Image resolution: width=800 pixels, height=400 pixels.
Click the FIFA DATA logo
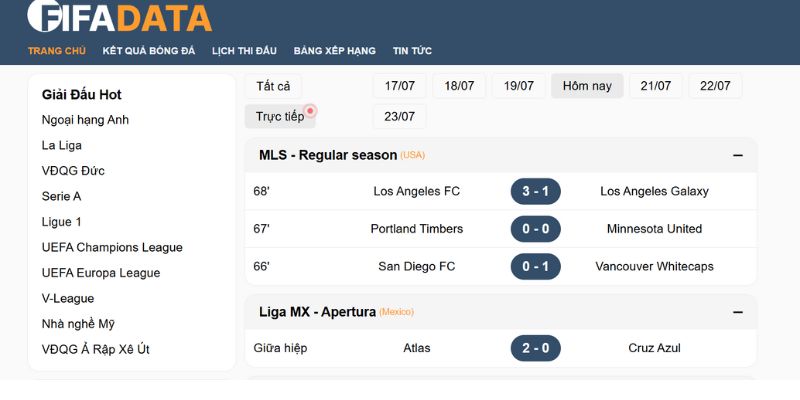119,17
